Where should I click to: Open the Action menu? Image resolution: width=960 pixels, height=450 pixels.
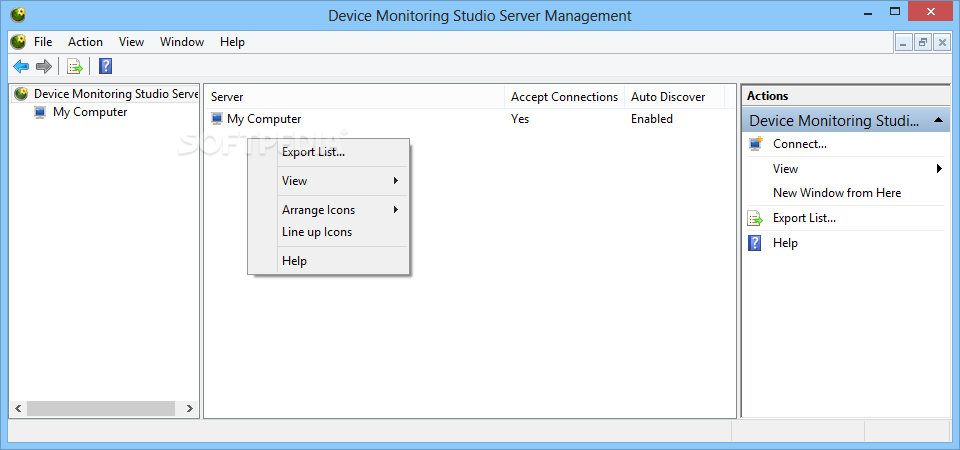coord(85,42)
